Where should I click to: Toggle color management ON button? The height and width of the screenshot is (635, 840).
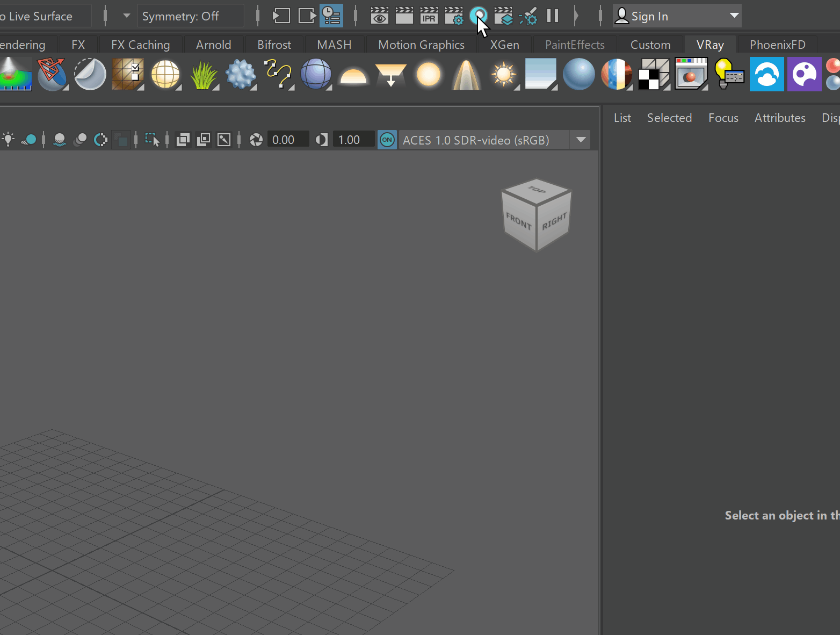(387, 140)
